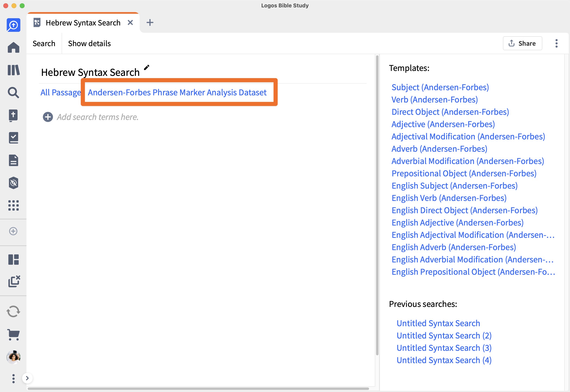This screenshot has width=570, height=392.
Task: Click the circled plus shortcut icon in the sidebar
Action: click(13, 231)
